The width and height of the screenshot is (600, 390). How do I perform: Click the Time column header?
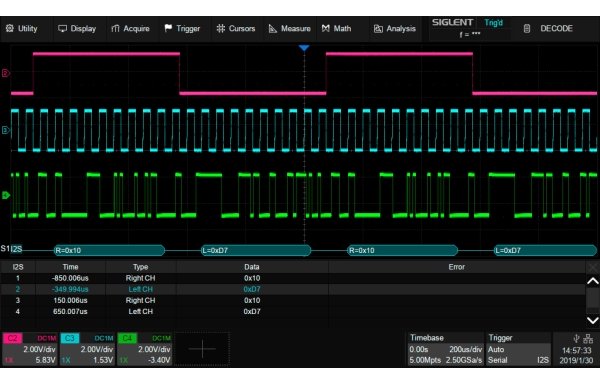tap(70, 267)
